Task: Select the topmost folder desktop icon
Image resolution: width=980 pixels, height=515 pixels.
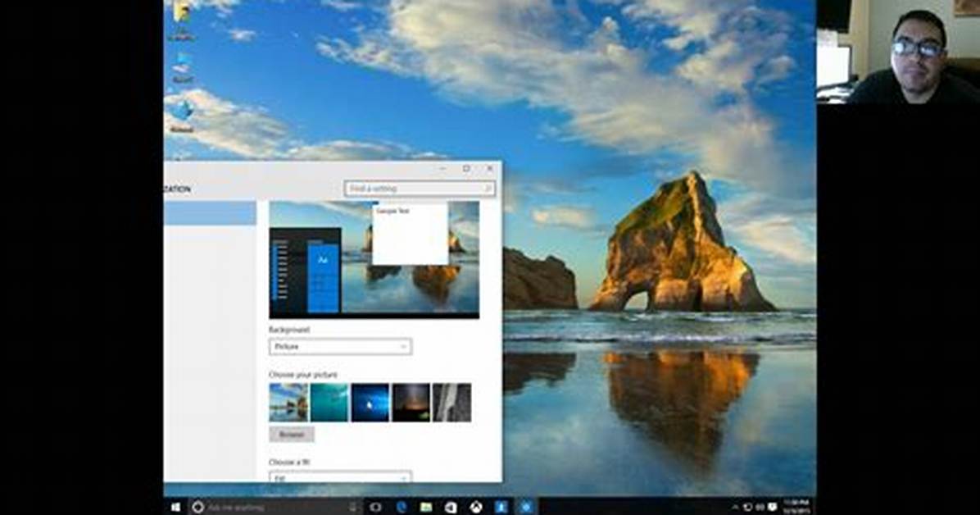Action: pyautogui.click(x=182, y=21)
